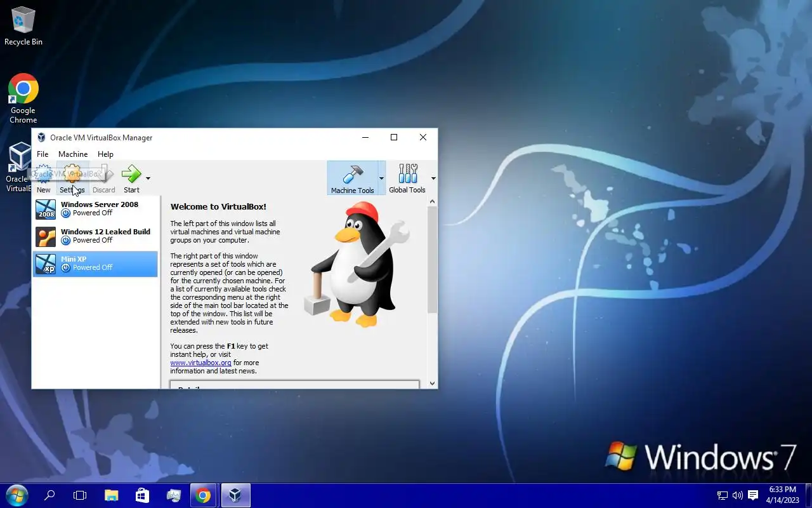Open Google Chrome from the taskbar
The height and width of the screenshot is (508, 812).
pos(204,495)
